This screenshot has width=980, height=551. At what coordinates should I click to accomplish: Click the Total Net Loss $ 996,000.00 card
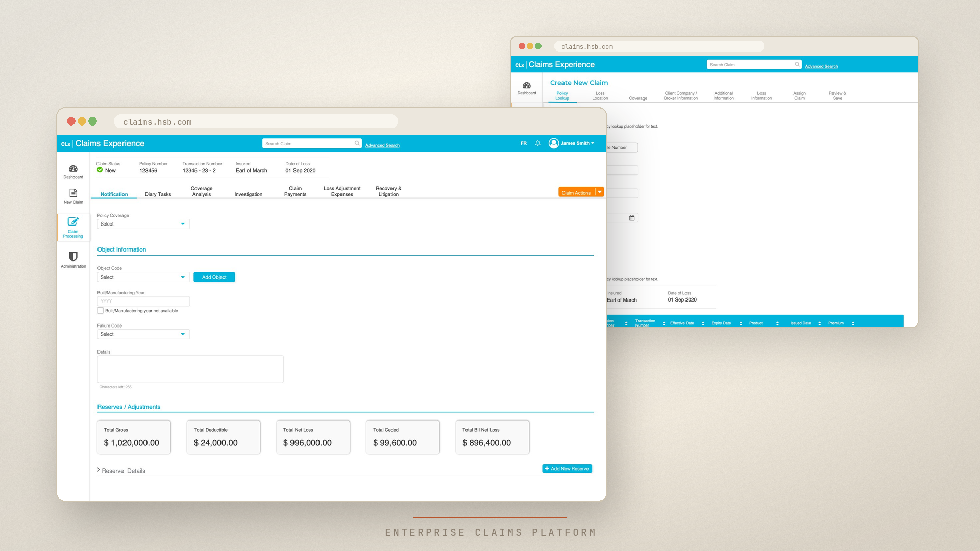point(313,437)
